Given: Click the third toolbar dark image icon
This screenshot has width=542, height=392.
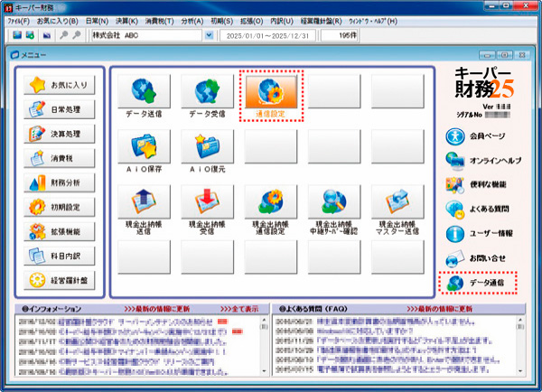Looking at the screenshot, I should click(x=47, y=35).
